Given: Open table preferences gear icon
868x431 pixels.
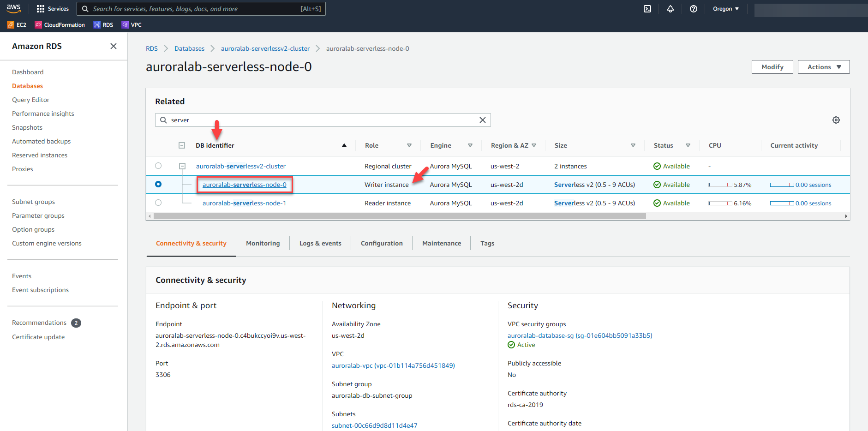Looking at the screenshot, I should coord(836,120).
